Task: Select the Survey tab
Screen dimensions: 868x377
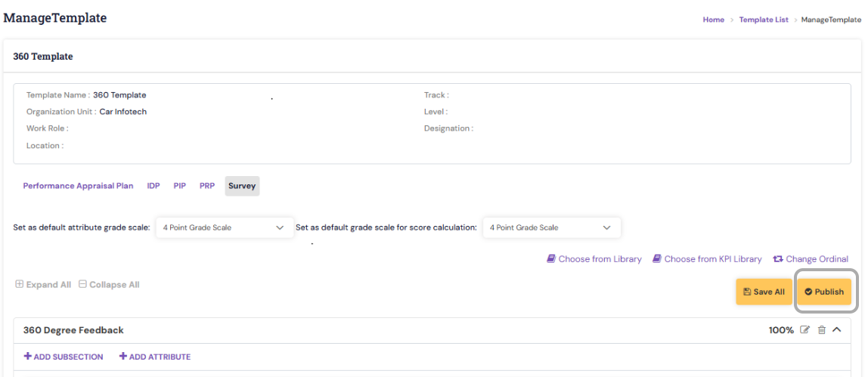Action: pyautogui.click(x=242, y=187)
